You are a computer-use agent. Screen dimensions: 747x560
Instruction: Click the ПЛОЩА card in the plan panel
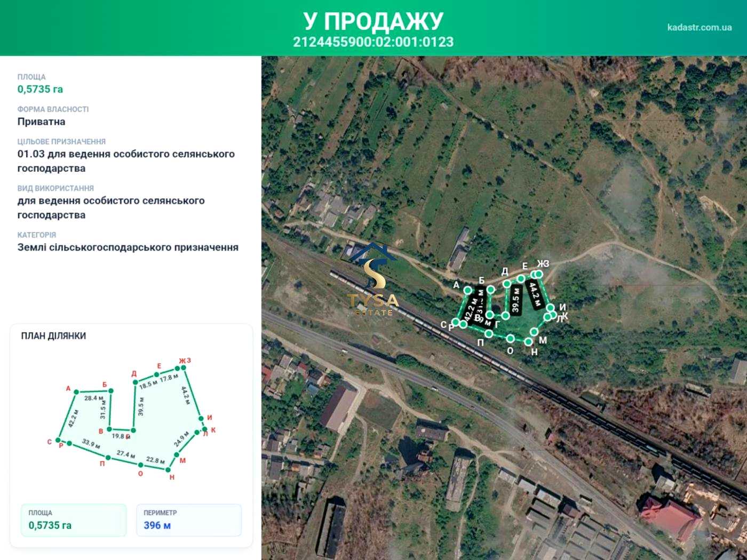point(74,520)
